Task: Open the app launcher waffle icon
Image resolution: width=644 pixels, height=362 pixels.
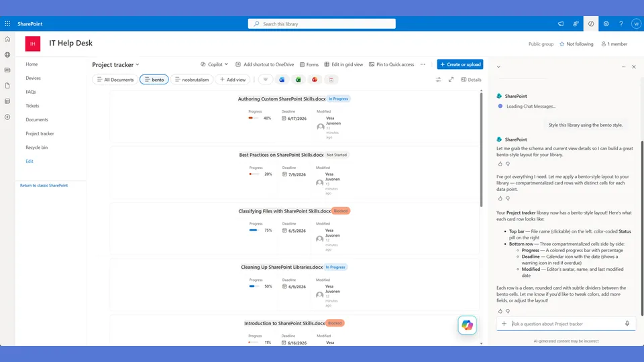Action: [x=7, y=24]
